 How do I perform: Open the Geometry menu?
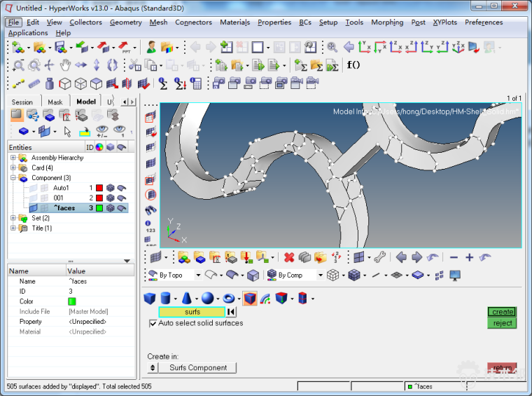(125, 22)
